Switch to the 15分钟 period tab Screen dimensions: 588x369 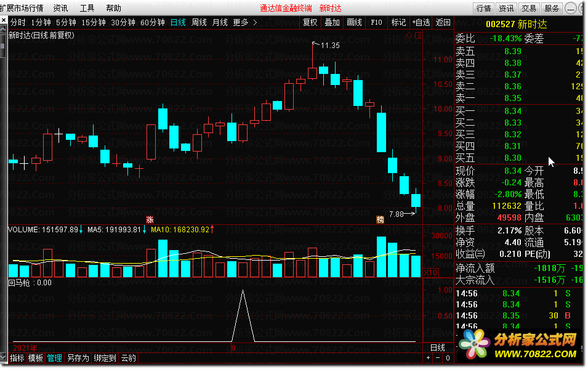pos(94,23)
